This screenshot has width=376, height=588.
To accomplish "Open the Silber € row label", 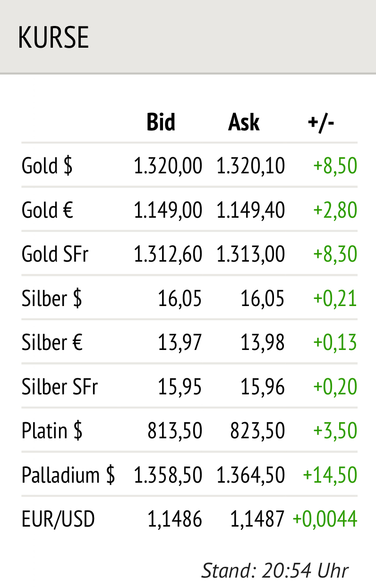I will [x=52, y=342].
